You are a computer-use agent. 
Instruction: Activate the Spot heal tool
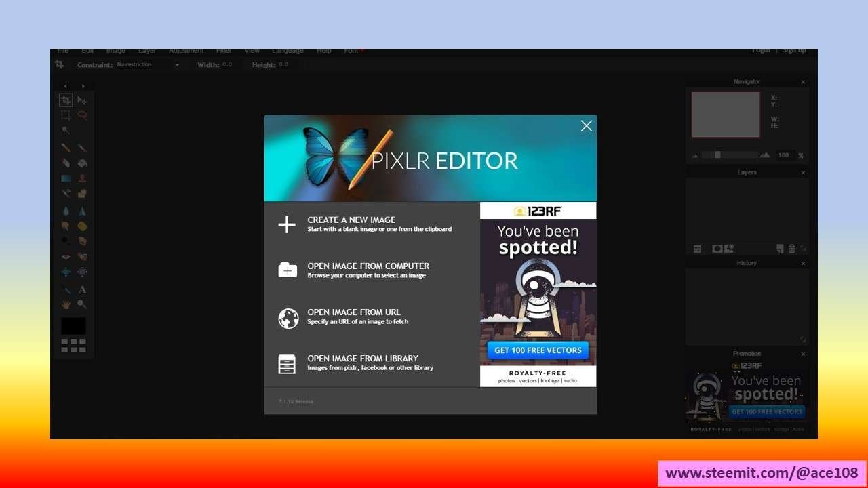[82, 256]
